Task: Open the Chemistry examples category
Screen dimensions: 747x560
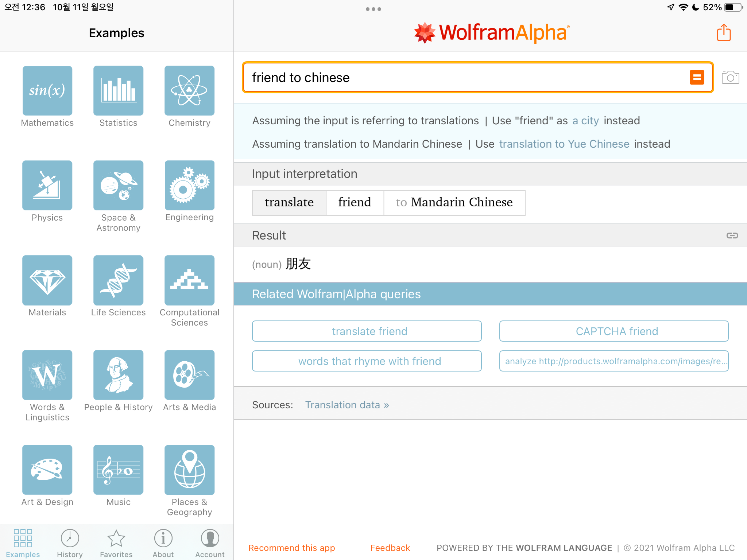Action: [x=189, y=91]
